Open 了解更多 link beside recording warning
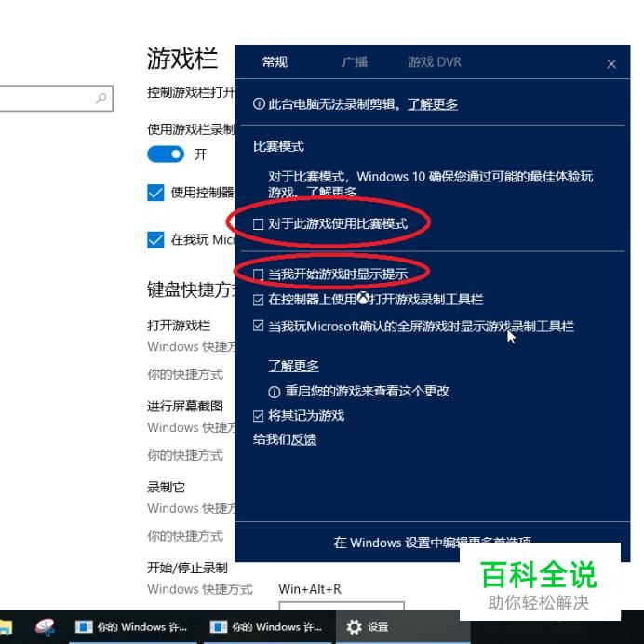The width and height of the screenshot is (644, 644). (x=433, y=104)
